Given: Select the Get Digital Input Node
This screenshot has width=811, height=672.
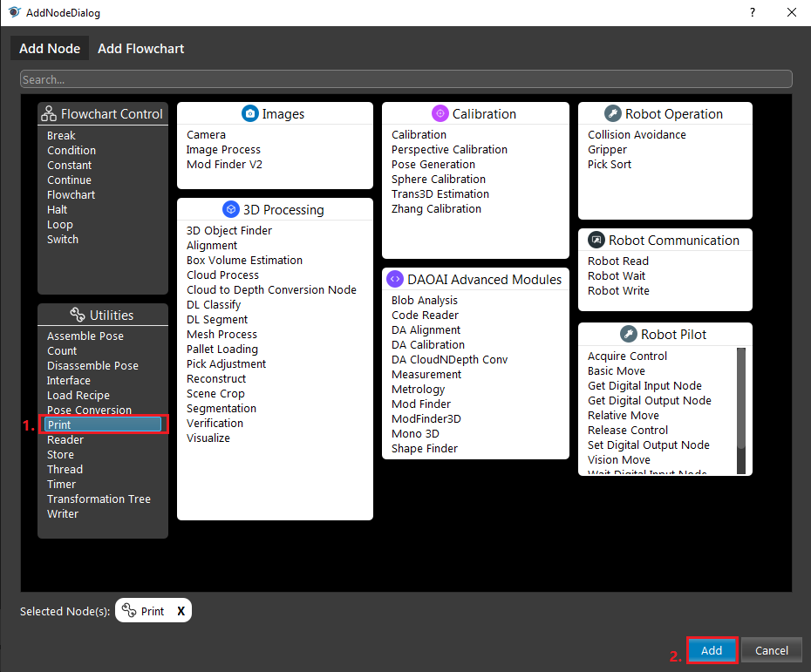Looking at the screenshot, I should pyautogui.click(x=644, y=385).
